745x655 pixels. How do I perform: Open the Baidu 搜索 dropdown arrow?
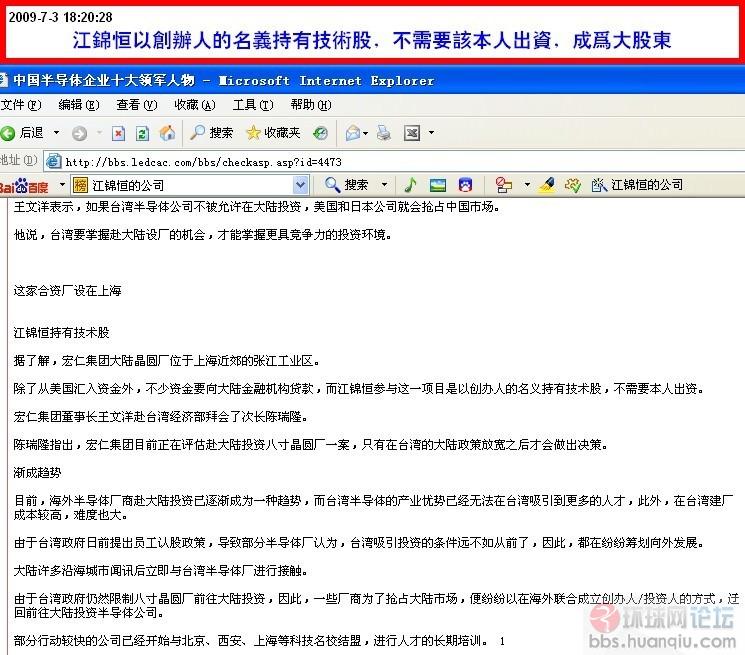pyautogui.click(x=384, y=185)
